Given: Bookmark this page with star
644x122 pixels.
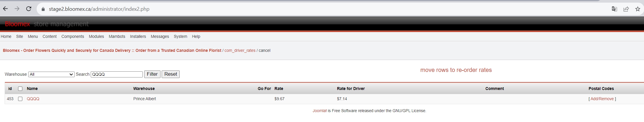Looking at the screenshot, I should point(638,9).
